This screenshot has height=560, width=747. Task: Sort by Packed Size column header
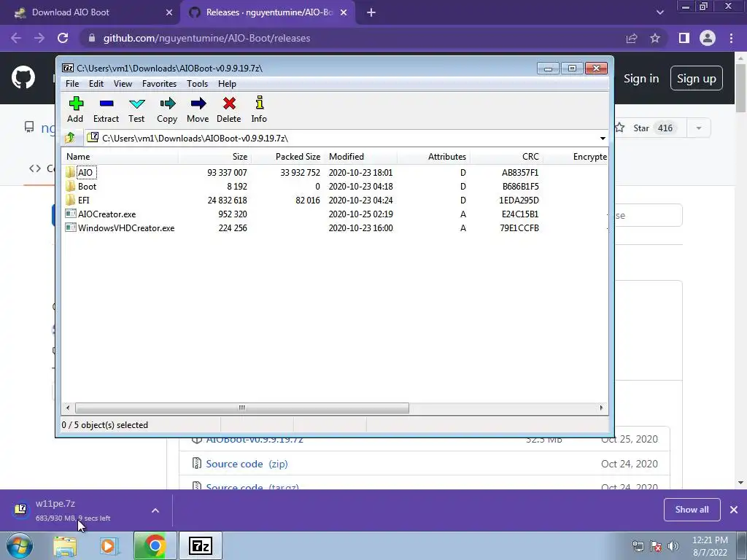point(287,157)
